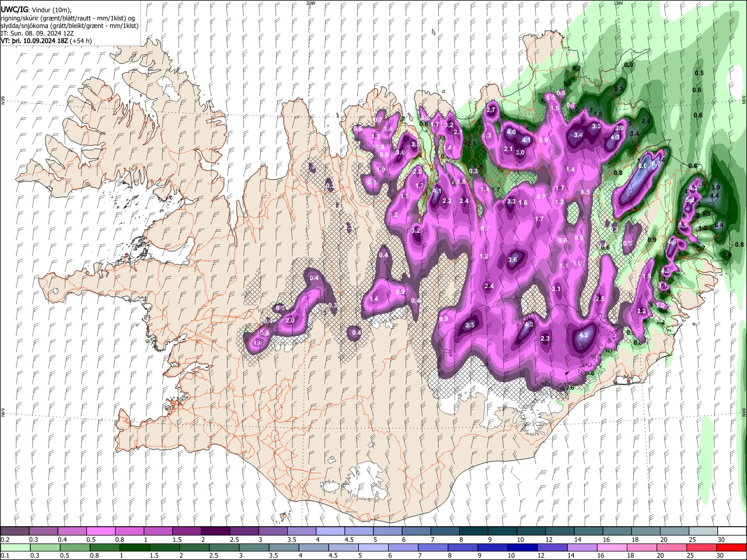Click the darkest green 1 mm rain legend swatch
Viewport: 747px width, 560px height.
tap(135, 547)
